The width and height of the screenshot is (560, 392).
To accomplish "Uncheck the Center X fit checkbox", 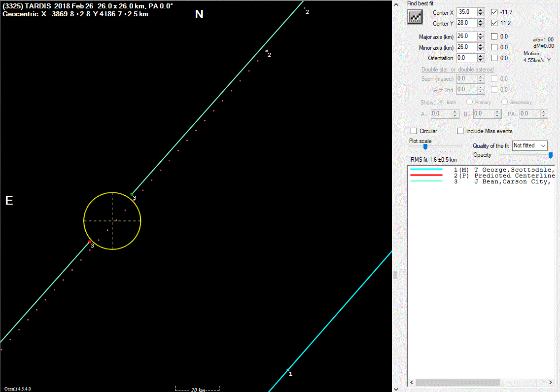I will coord(494,12).
